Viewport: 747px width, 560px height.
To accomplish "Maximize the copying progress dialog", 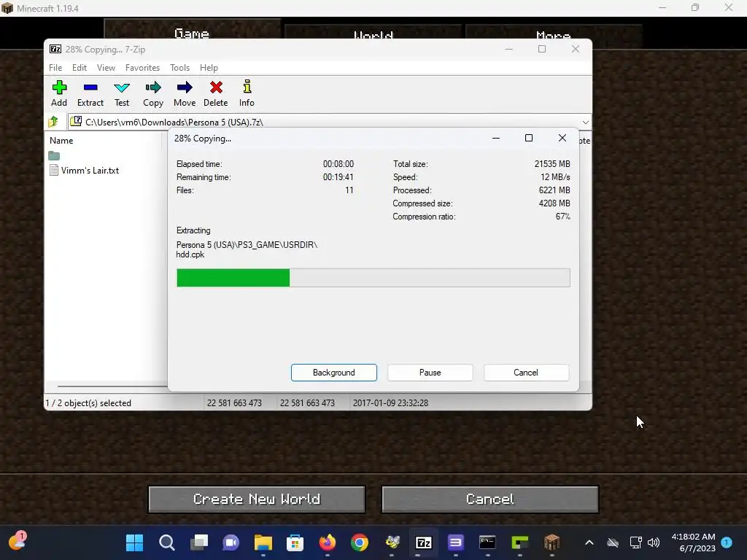I will [x=529, y=138].
